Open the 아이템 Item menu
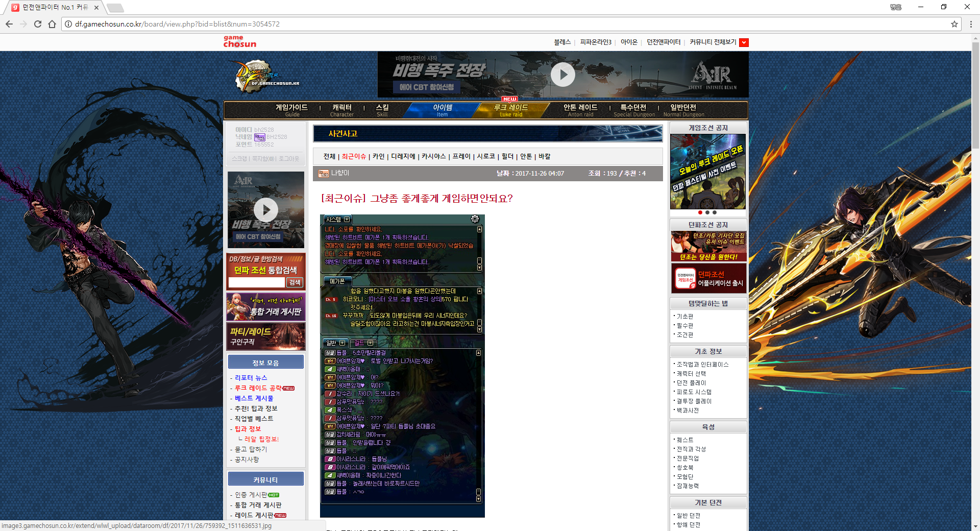This screenshot has width=980, height=531. click(442, 110)
